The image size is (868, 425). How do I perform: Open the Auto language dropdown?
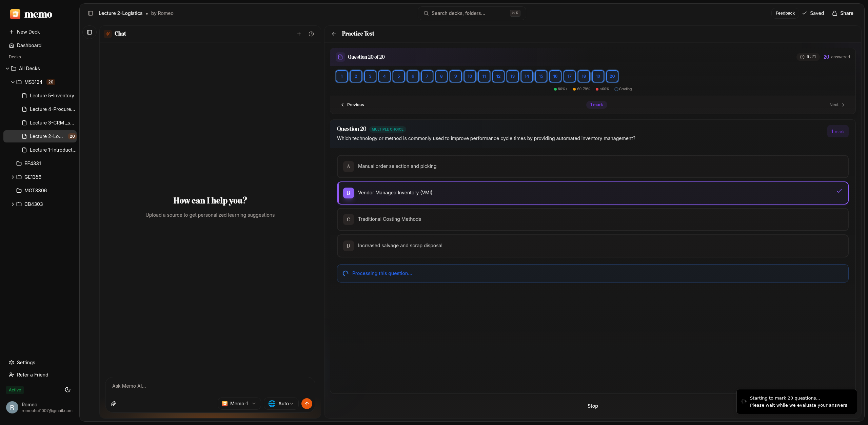281,404
